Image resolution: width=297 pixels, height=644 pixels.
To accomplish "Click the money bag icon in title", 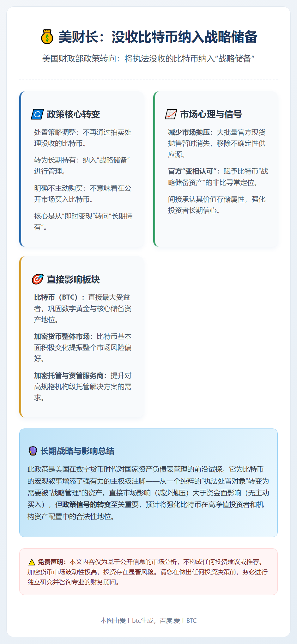I will click(47, 37).
